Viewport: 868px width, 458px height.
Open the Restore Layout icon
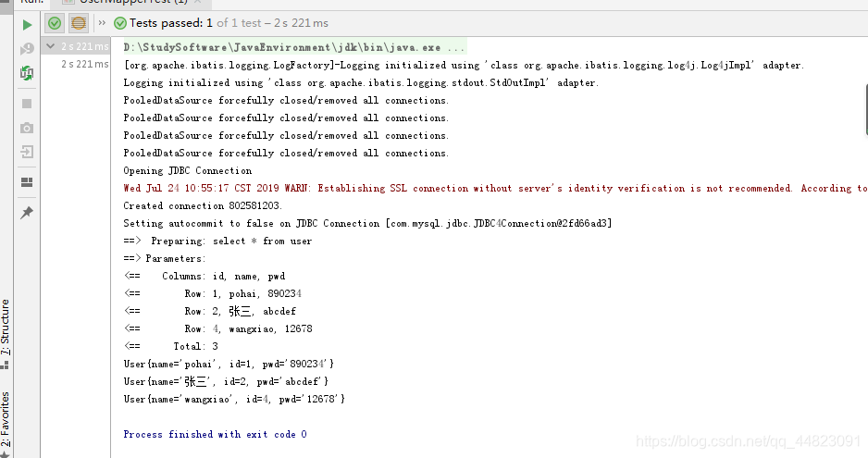27,182
